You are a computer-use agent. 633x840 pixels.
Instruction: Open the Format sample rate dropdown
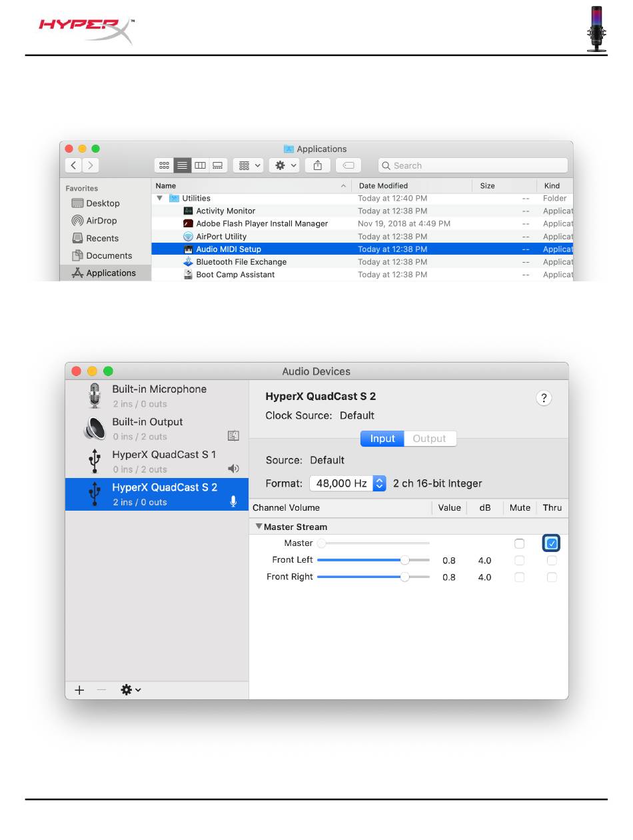click(348, 483)
